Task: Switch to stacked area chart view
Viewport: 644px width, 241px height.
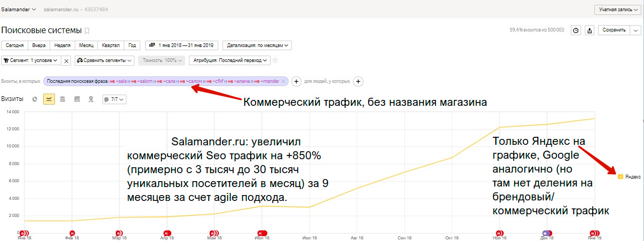Action: click(63, 99)
